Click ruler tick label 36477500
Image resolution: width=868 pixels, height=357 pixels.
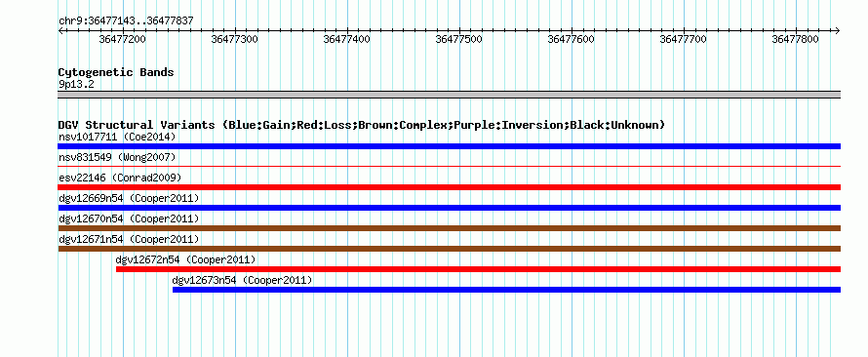[460, 40]
